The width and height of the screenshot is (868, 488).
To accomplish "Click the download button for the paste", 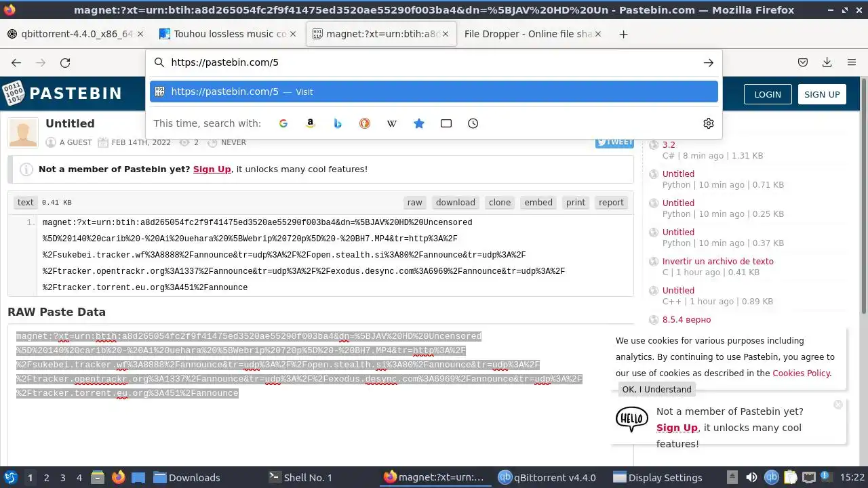I will 456,202.
